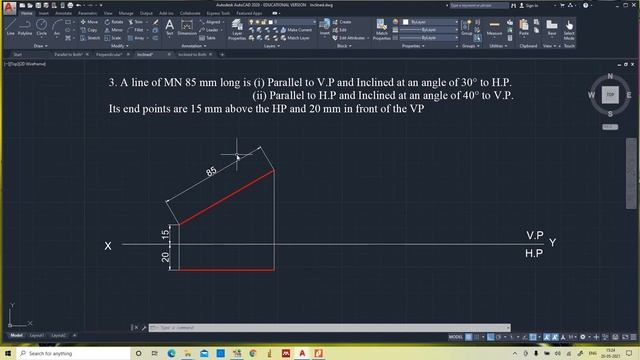Click the Mirror tool
The width and height of the screenshot is (640, 360).
coord(113,30)
